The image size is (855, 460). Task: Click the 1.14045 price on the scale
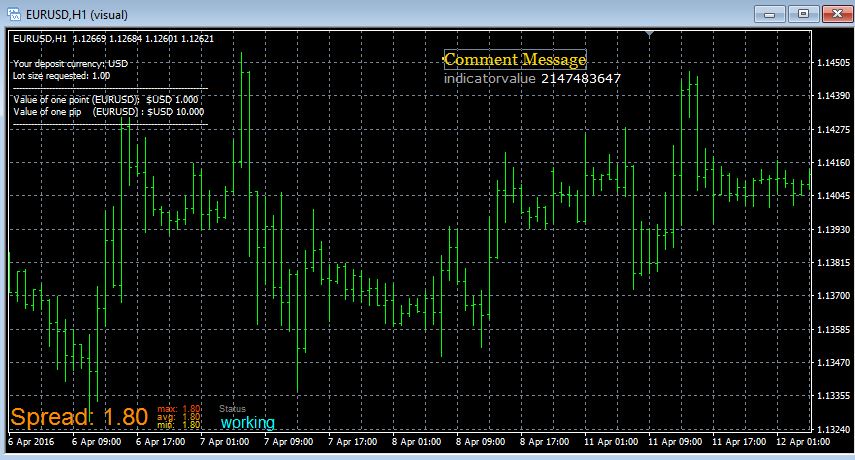833,196
